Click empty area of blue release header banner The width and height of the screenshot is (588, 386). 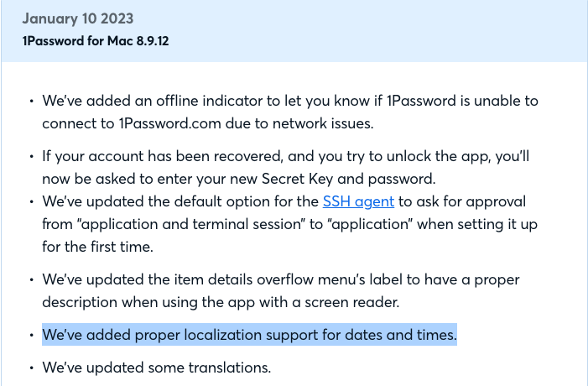[x=375, y=30]
